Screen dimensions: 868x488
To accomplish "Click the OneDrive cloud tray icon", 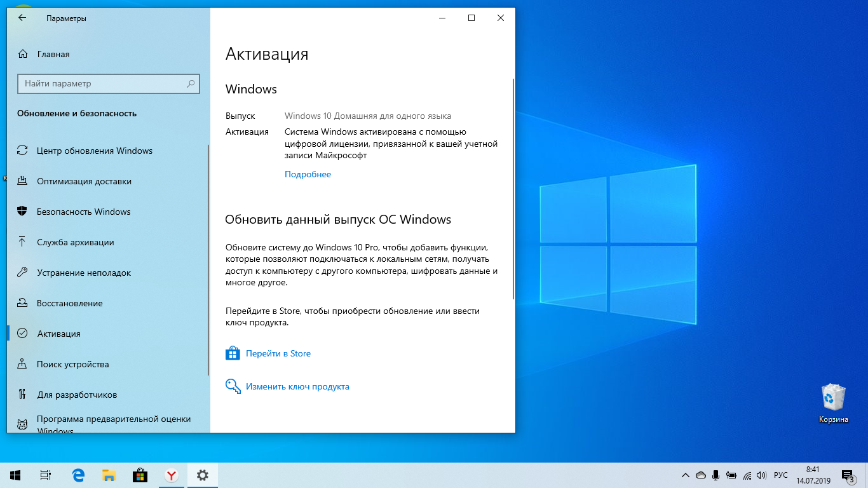I will tap(701, 475).
